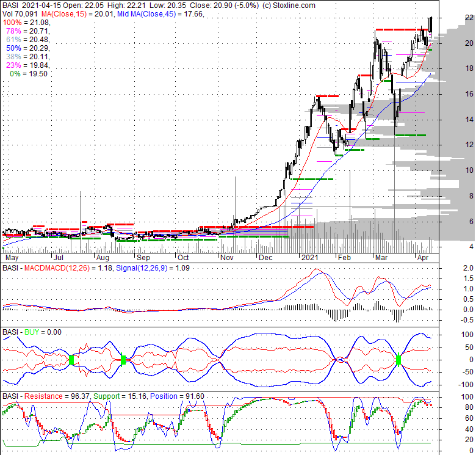Click the 'Open: 22.05' value
The image size is (476, 455).
pyautogui.click(x=83, y=5)
